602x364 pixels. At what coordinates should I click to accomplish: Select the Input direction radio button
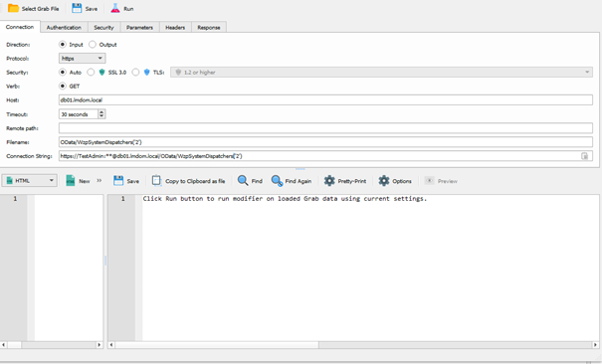pyautogui.click(x=63, y=45)
